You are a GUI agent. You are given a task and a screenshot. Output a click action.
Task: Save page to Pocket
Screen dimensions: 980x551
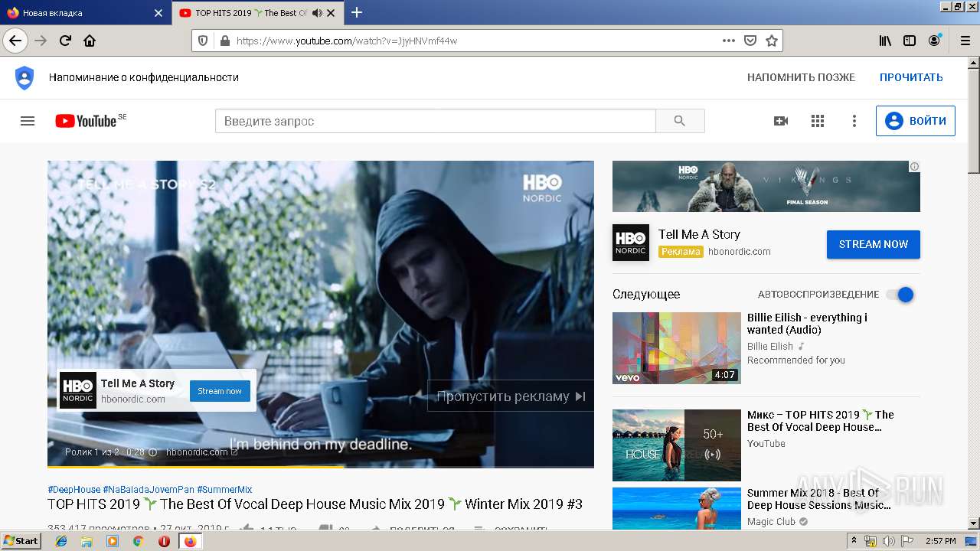(x=750, y=41)
